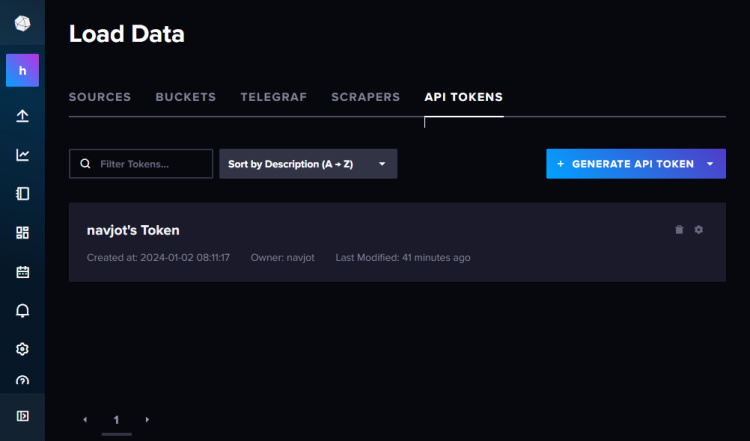
Task: Open the user account 'h' avatar
Action: point(22,70)
